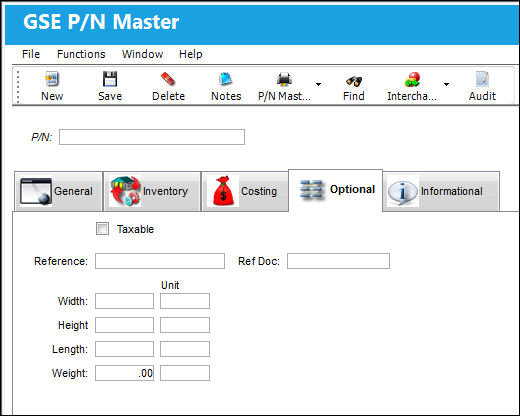Open the Window menu
The width and height of the screenshot is (520, 416).
point(142,54)
